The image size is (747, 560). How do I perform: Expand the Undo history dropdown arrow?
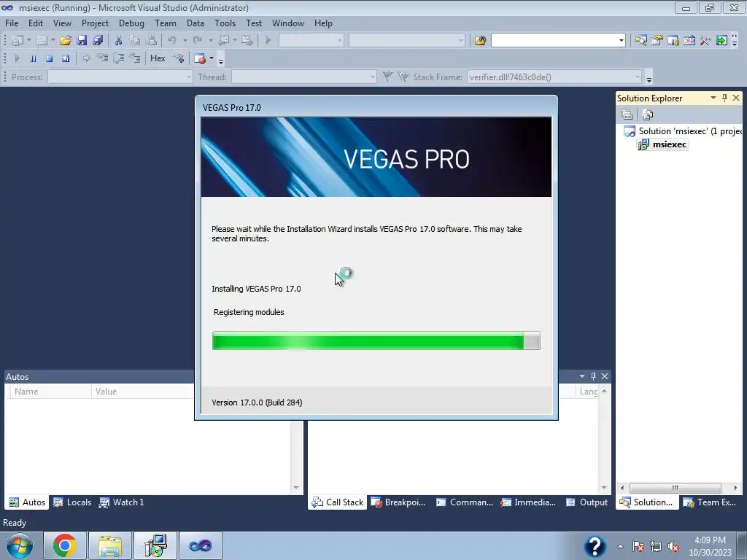pos(185,41)
